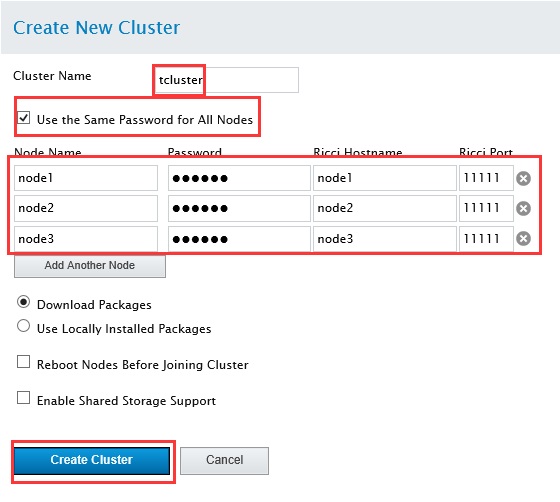Change the node3 Ricci Port value
The image size is (560, 502).
[486, 239]
